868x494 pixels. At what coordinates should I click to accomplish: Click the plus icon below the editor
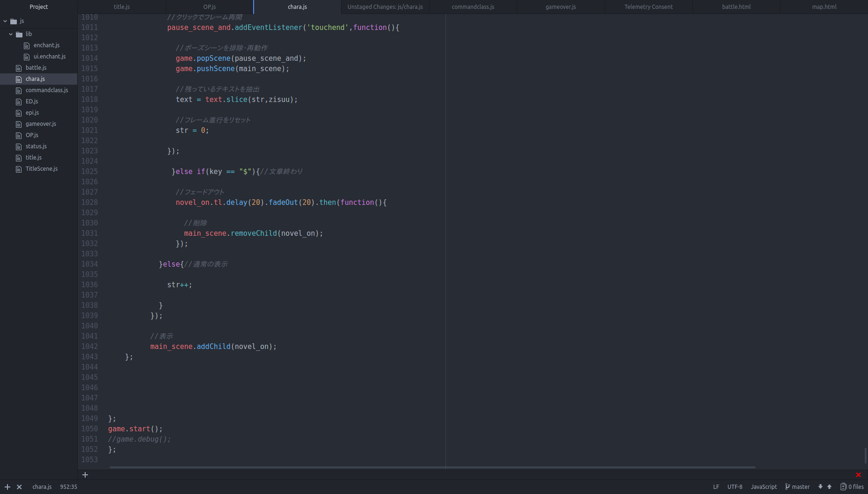(85, 475)
